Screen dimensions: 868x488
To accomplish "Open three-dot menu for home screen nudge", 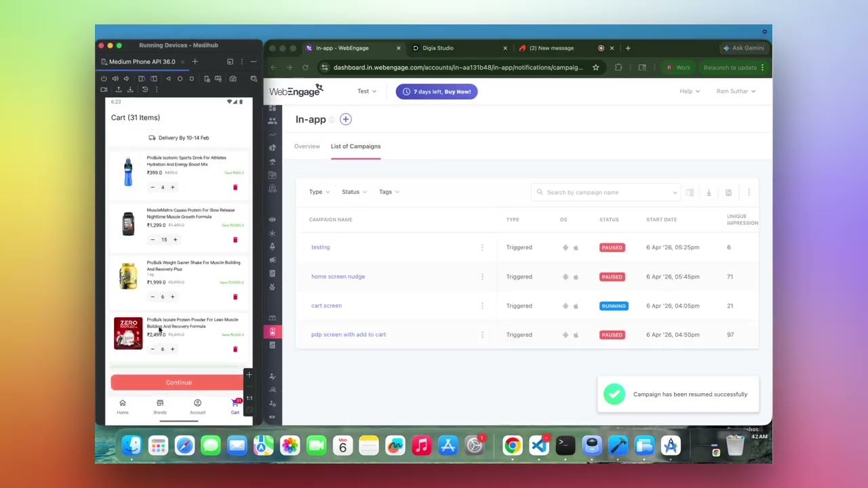I will tap(482, 277).
